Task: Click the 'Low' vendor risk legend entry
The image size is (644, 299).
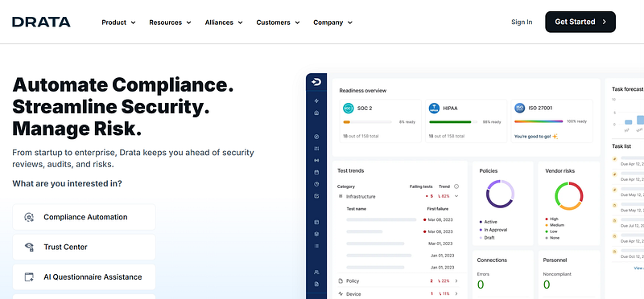Action: pos(551,231)
